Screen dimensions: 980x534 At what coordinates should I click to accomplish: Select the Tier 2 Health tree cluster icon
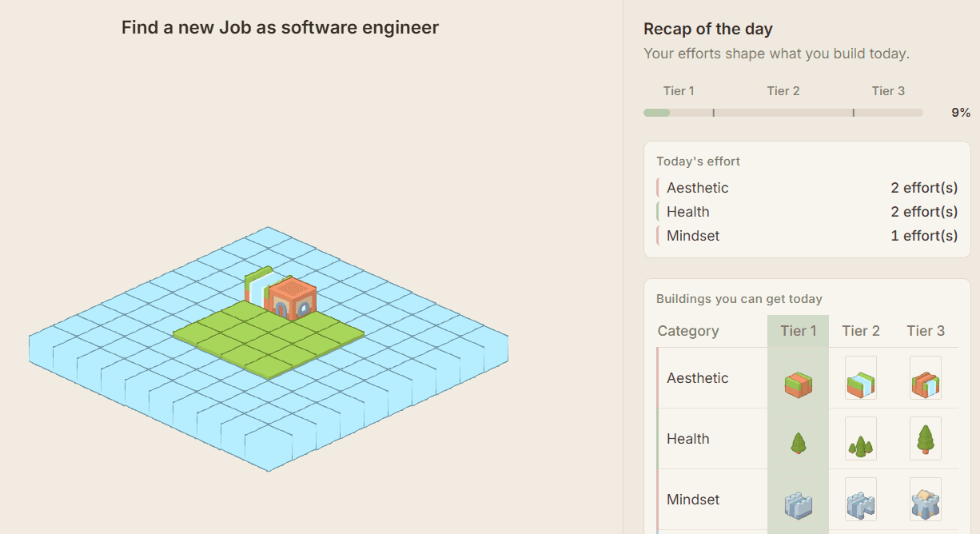(860, 439)
